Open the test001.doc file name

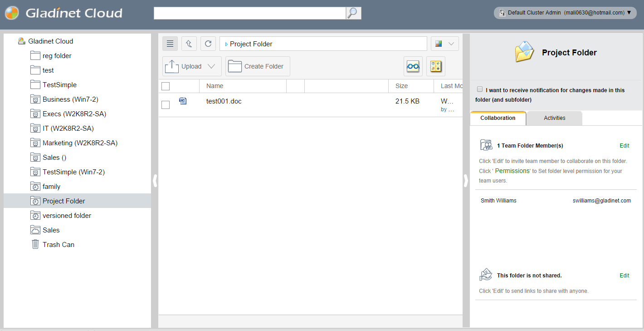[224, 101]
